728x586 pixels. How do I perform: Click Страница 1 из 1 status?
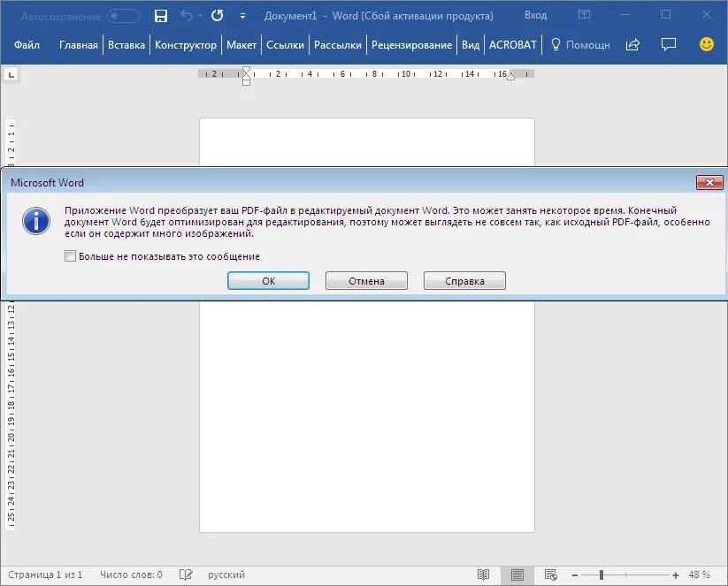point(45,575)
